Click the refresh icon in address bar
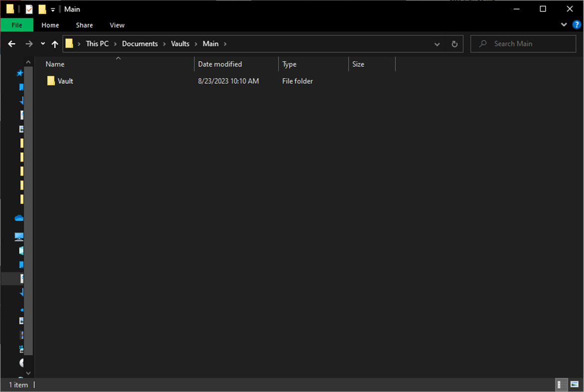Image resolution: width=584 pixels, height=392 pixels. tap(454, 44)
